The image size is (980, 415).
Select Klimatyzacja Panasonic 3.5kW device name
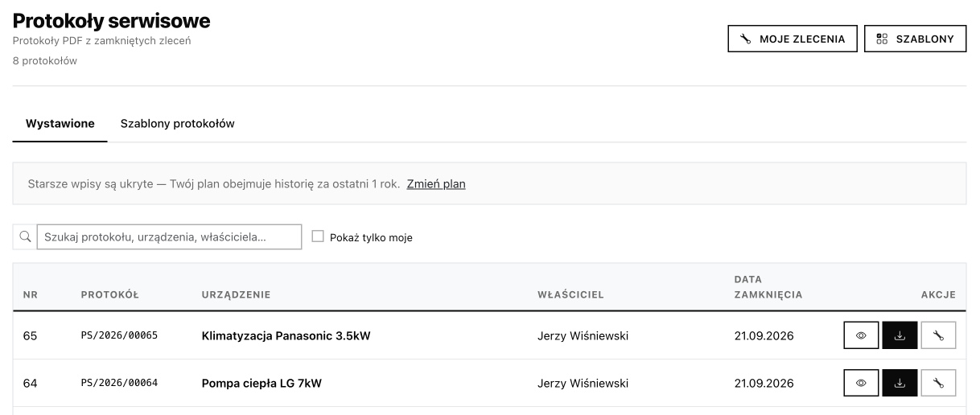coord(286,335)
